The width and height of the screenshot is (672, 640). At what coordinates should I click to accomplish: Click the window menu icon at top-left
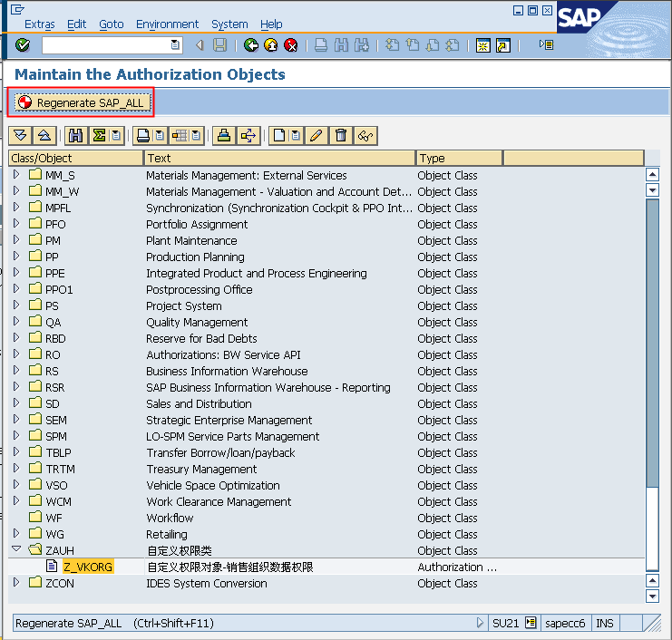[x=17, y=9]
